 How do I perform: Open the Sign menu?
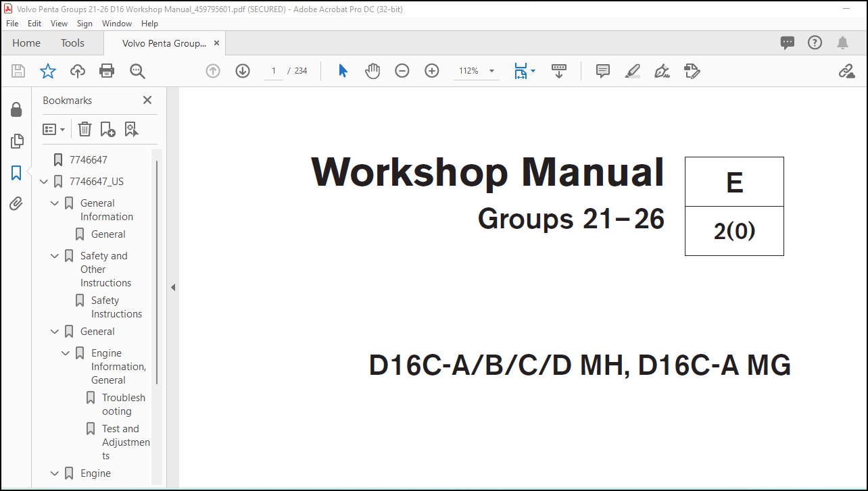(85, 23)
